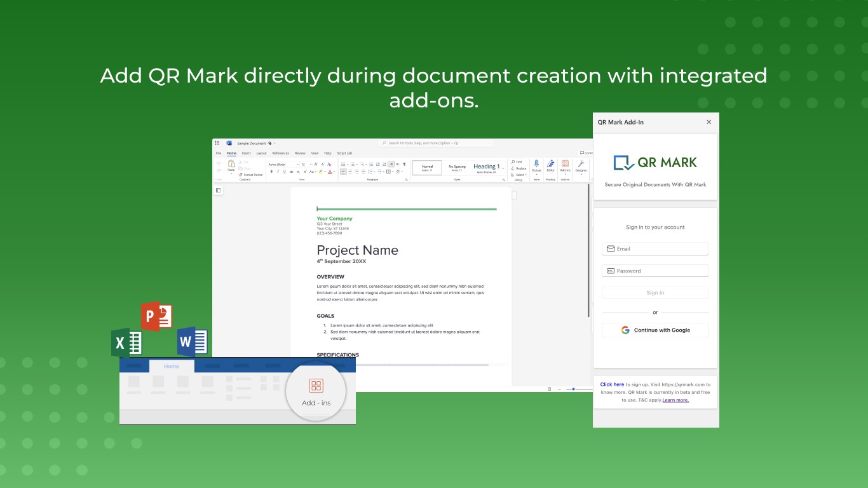Apply Italic formatting
Image resolution: width=868 pixels, height=488 pixels.
(x=278, y=172)
